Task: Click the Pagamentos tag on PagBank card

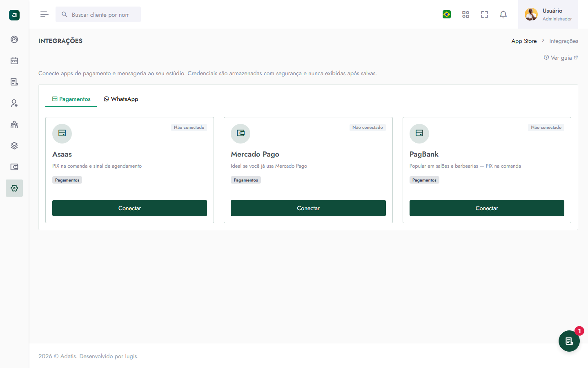Action: 424,180
